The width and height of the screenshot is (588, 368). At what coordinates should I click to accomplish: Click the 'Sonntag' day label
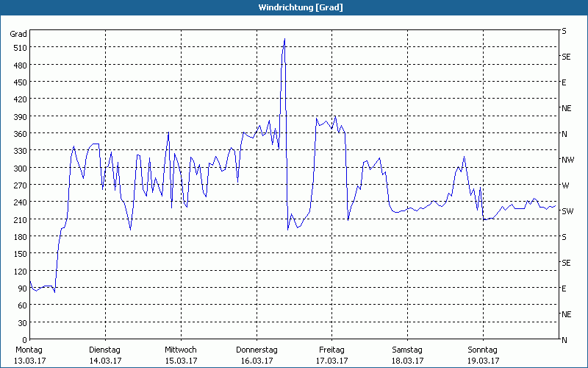(483, 350)
